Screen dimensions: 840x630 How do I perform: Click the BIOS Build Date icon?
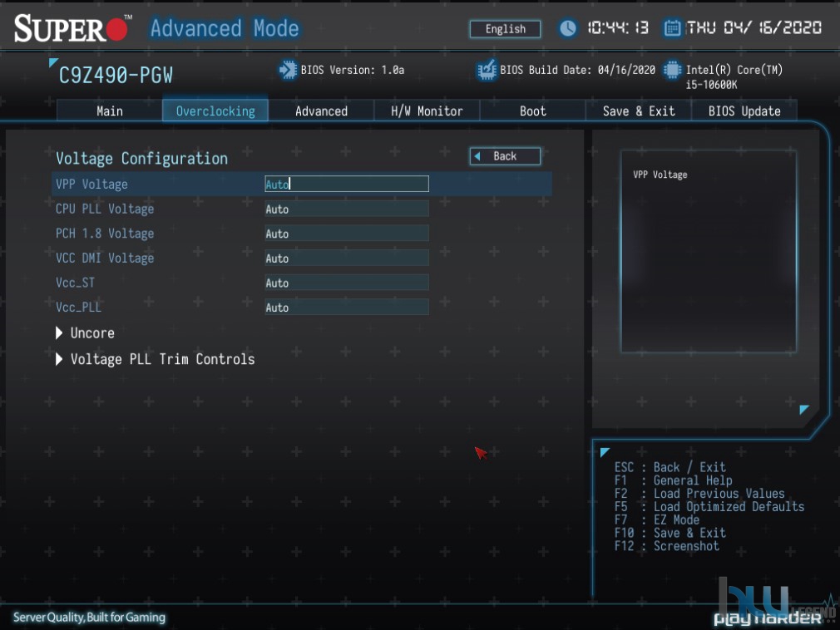[x=487, y=70]
